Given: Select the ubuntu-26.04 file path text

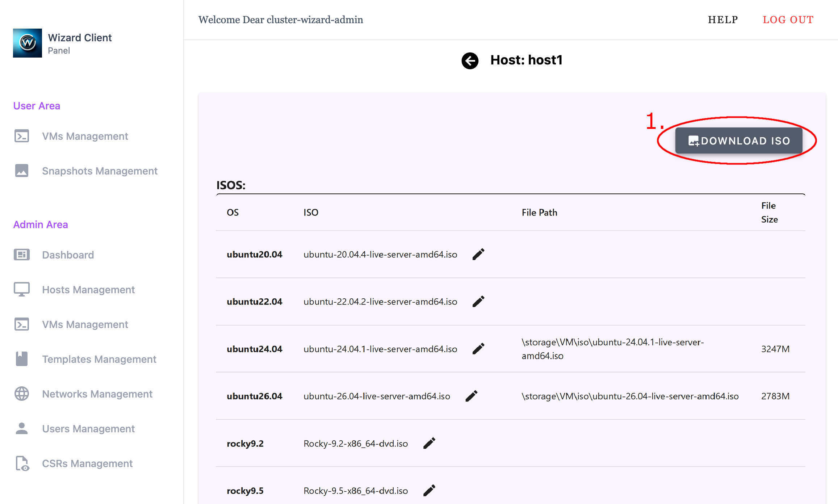Looking at the screenshot, I should tap(630, 396).
